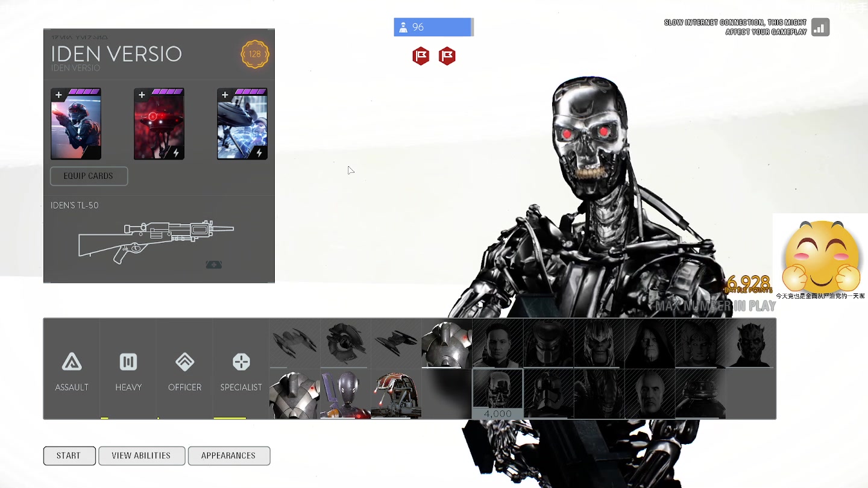Choose the Captain Phasma helmet portrait
Viewport: 868px width, 488px height.
tap(548, 394)
